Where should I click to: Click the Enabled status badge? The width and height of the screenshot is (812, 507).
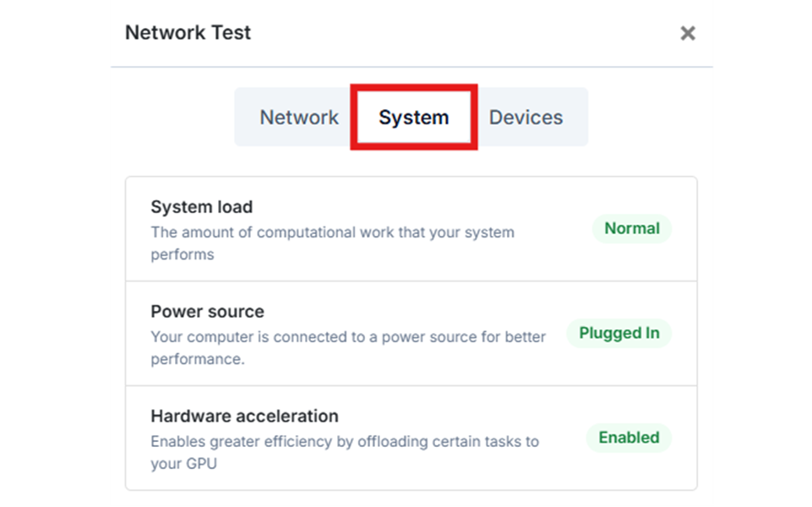coord(629,438)
